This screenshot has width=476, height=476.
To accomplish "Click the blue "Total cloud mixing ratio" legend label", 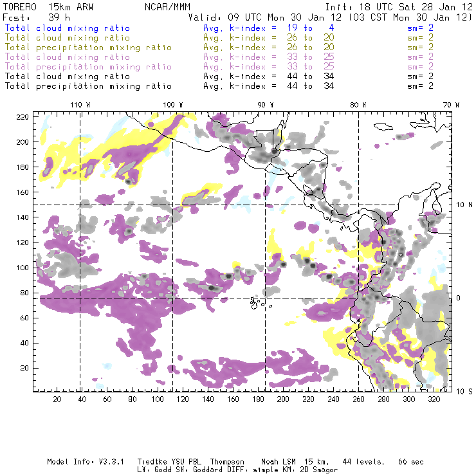I will (68, 28).
